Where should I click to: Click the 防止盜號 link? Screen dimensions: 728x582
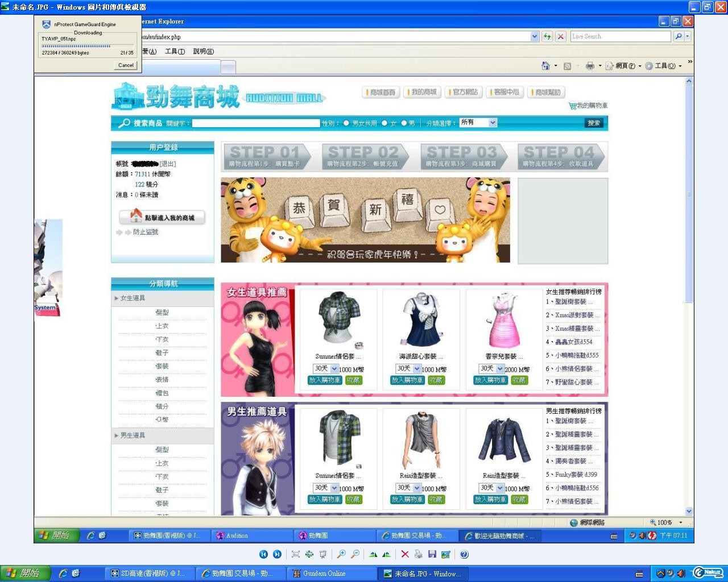point(146,232)
